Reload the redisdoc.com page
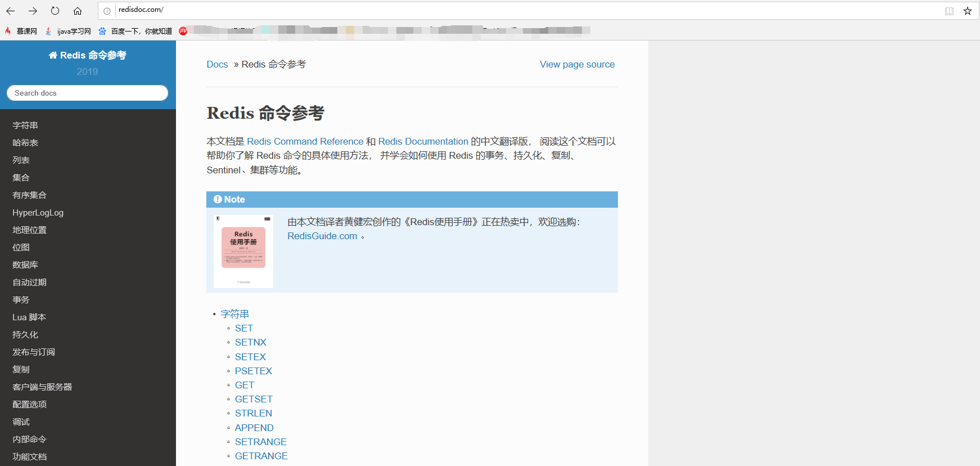The image size is (980, 466). coord(55,11)
